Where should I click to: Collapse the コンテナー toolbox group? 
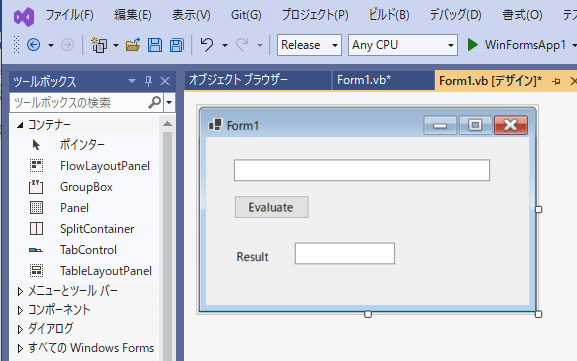point(20,125)
